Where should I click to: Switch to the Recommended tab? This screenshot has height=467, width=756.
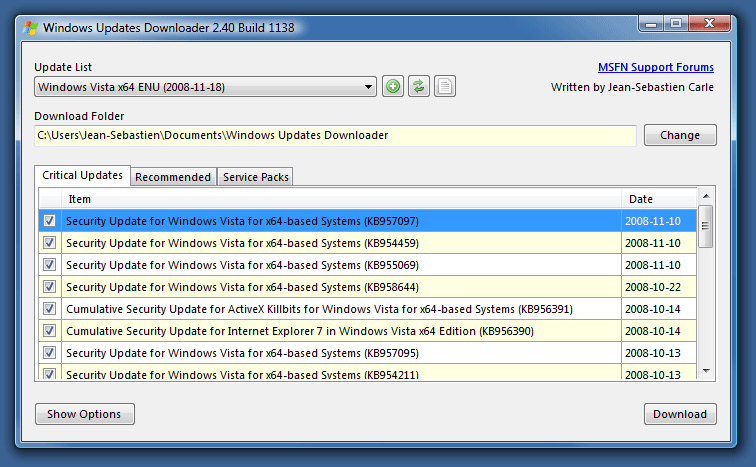[x=173, y=177]
